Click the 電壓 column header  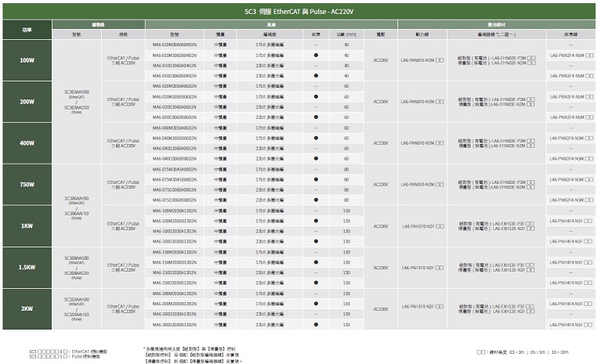(381, 34)
